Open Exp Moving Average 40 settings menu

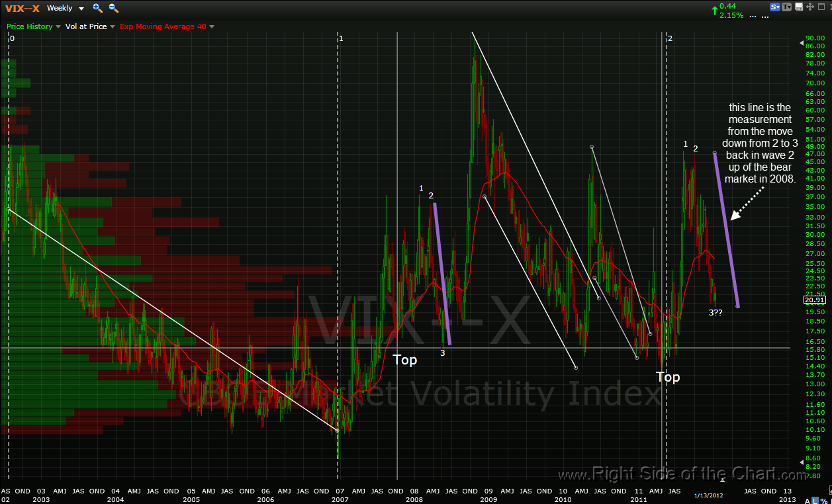tap(167, 26)
